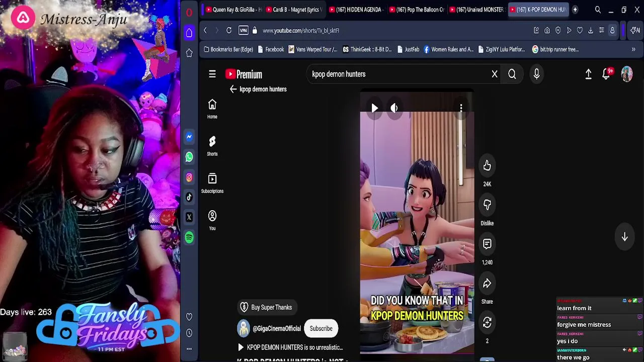This screenshot has width=644, height=362.
Task: Open the Vans Warped Tour bookmark
Action: [x=312, y=49]
